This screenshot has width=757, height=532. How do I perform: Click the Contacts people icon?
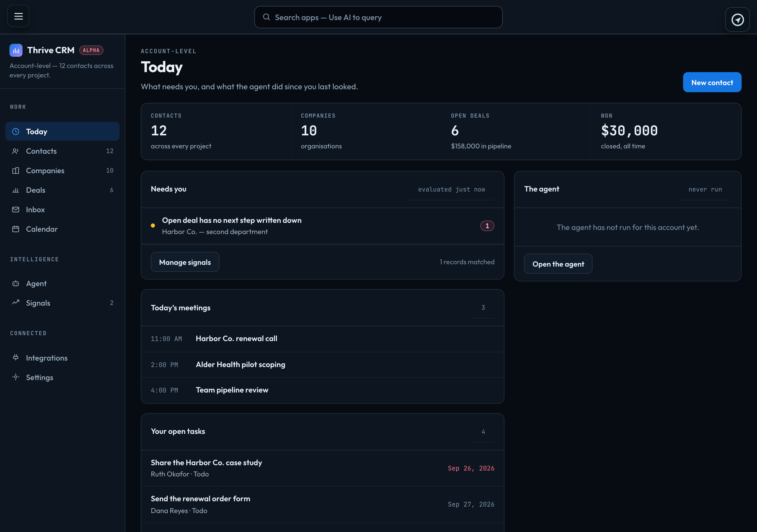click(x=15, y=151)
